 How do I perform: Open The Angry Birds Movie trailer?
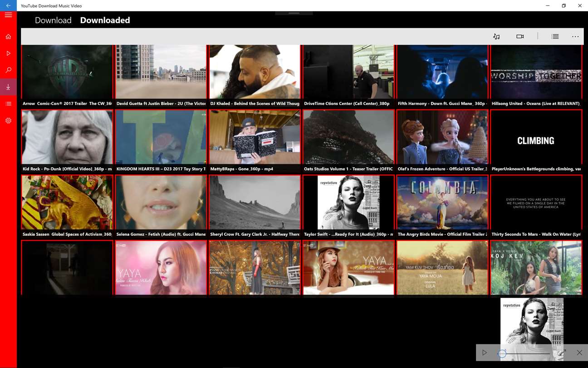(442, 207)
